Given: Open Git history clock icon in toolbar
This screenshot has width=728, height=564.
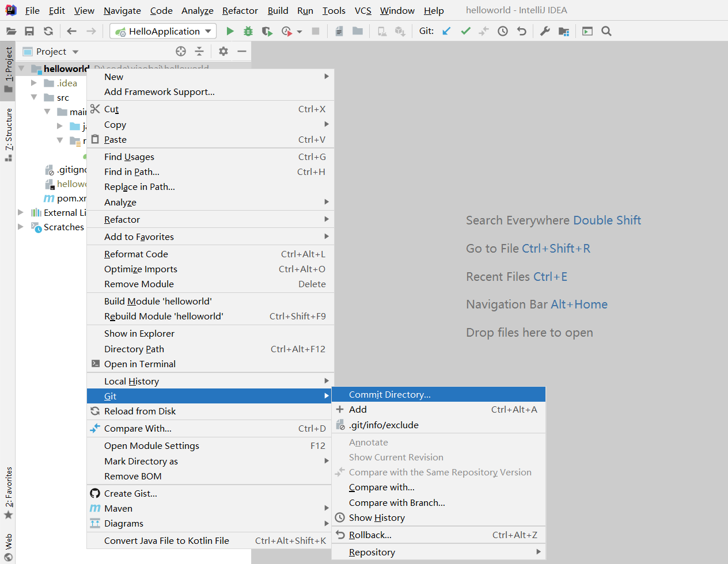Looking at the screenshot, I should [x=503, y=31].
